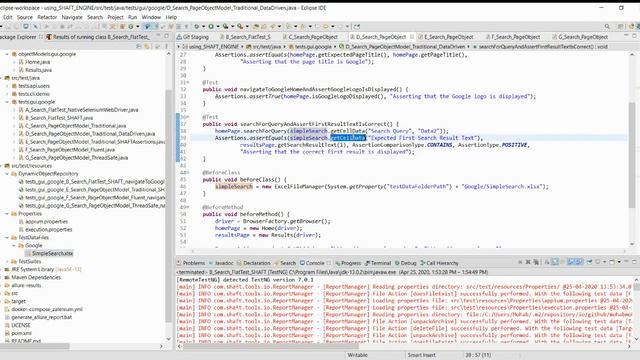Click 'Smart Insert' in status bar
640x360 pixels.
[421, 355]
